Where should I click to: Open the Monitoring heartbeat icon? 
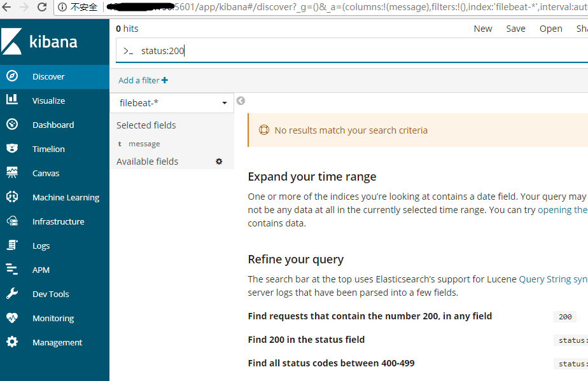[x=12, y=317]
